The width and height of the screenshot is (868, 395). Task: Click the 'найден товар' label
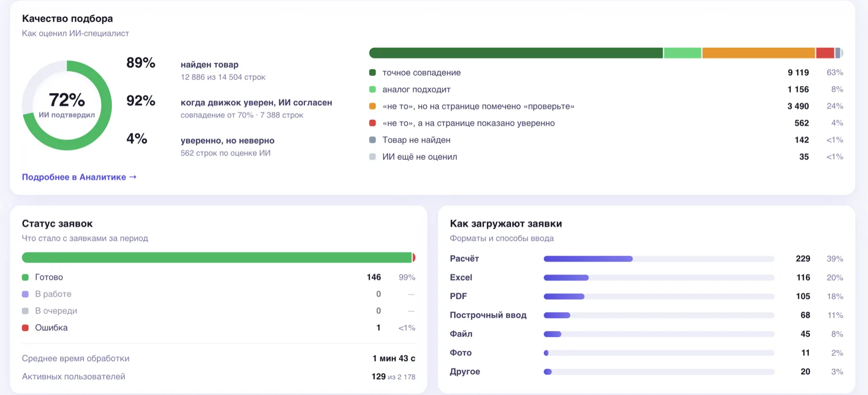click(x=209, y=64)
